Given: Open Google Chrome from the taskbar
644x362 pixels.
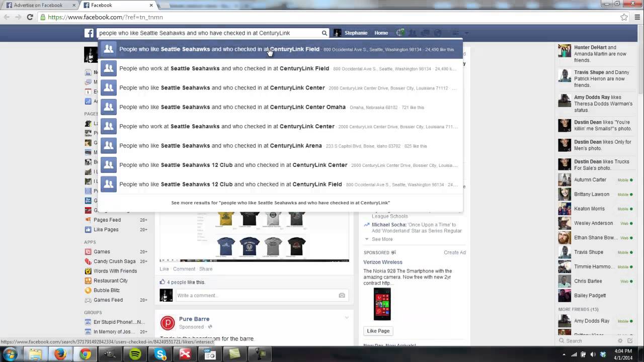Looking at the screenshot, I should pos(85,354).
